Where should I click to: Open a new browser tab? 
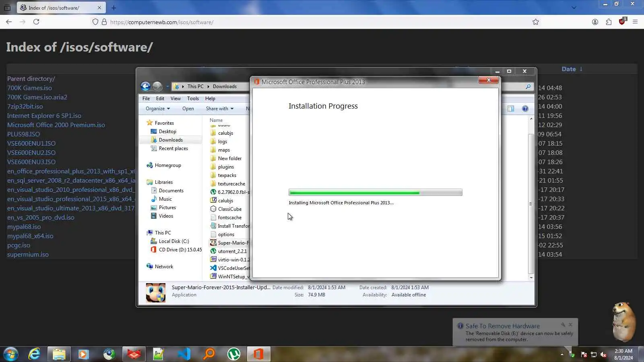coord(114,8)
